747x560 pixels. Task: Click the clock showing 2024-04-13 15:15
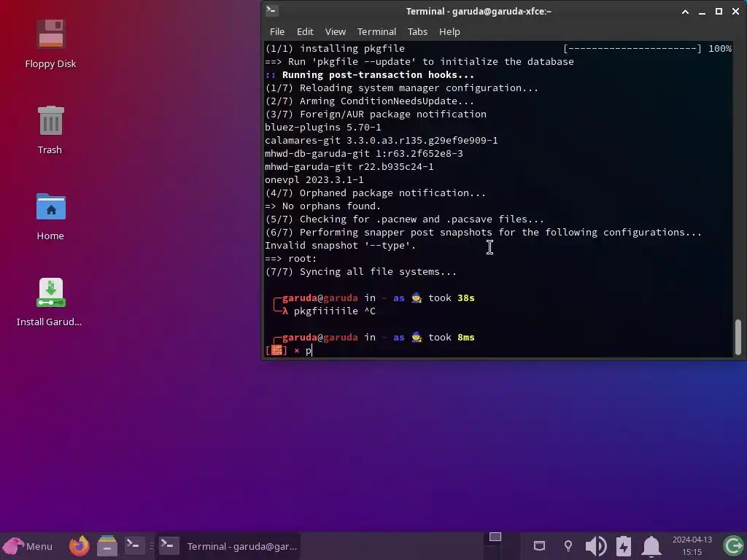(x=692, y=545)
